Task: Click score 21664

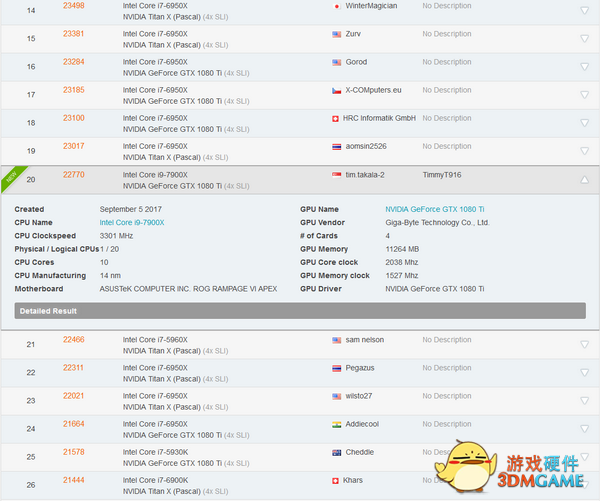Action: [73, 424]
